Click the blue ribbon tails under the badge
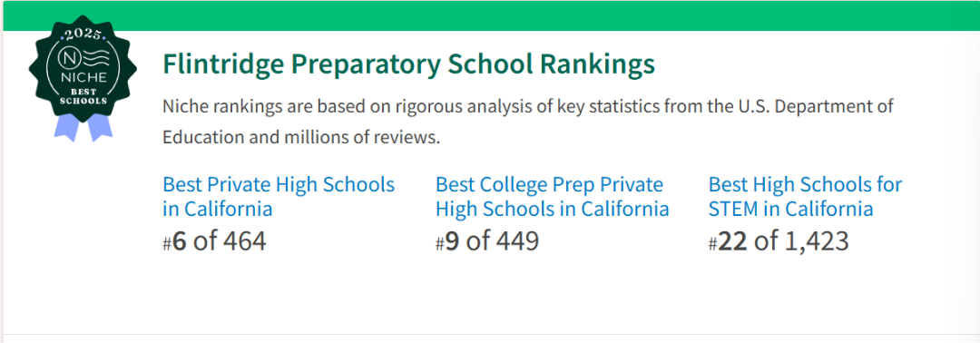980x343 pixels. tap(83, 127)
